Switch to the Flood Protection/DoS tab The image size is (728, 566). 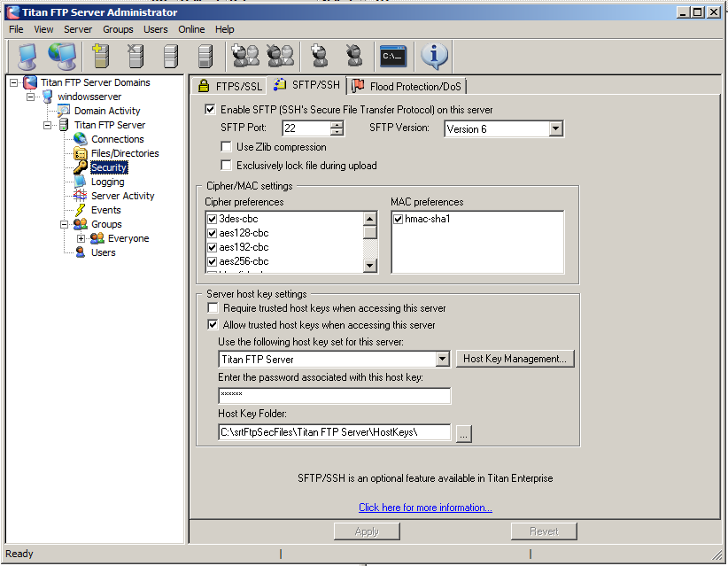tap(407, 86)
